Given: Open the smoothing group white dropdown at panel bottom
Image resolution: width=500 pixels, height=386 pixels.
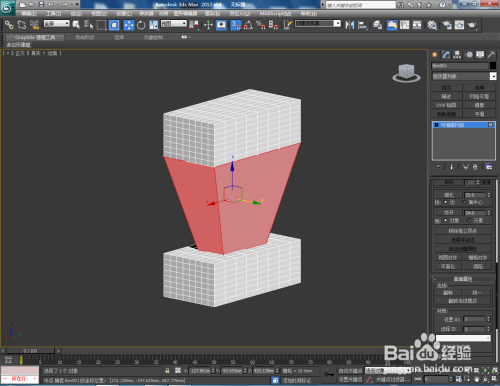Looking at the screenshot, I should click(x=463, y=338).
